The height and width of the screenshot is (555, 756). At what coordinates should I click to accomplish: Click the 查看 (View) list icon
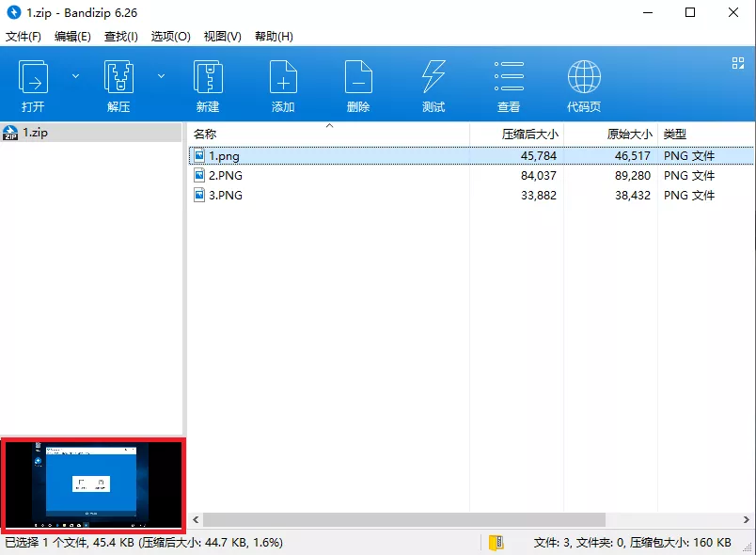[509, 76]
